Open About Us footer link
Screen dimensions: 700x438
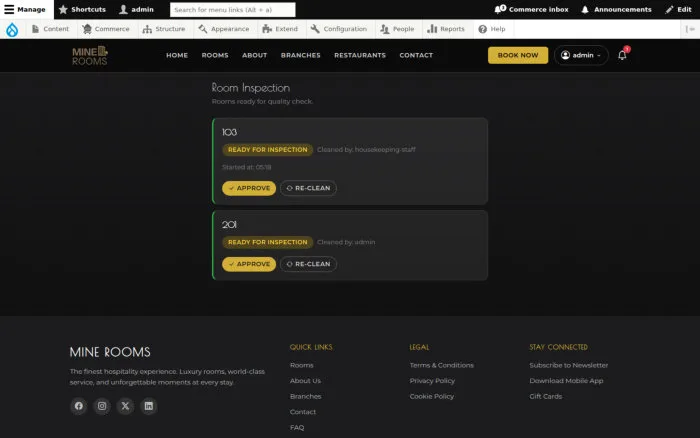point(305,381)
